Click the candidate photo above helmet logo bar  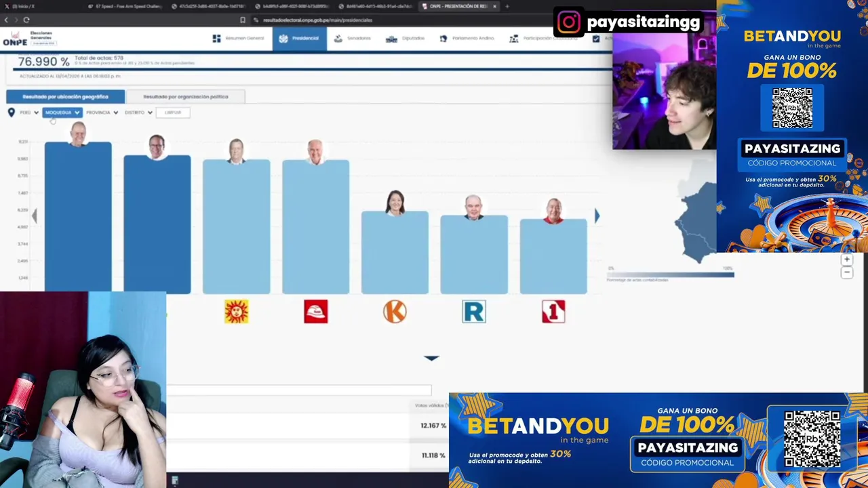(x=315, y=152)
